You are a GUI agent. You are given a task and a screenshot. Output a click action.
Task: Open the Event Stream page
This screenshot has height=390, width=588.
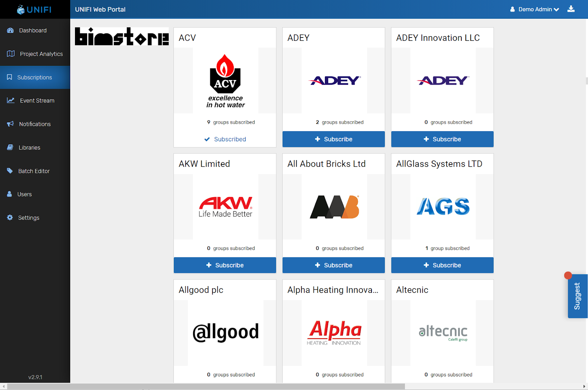(x=35, y=100)
